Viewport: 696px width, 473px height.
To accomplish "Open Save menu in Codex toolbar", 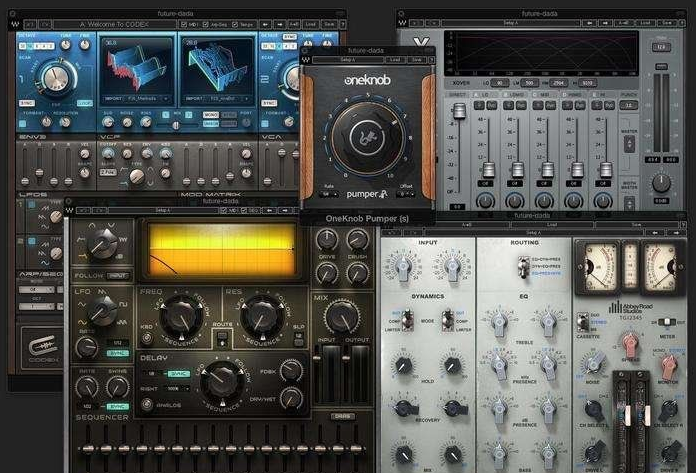I will pyautogui.click(x=329, y=24).
